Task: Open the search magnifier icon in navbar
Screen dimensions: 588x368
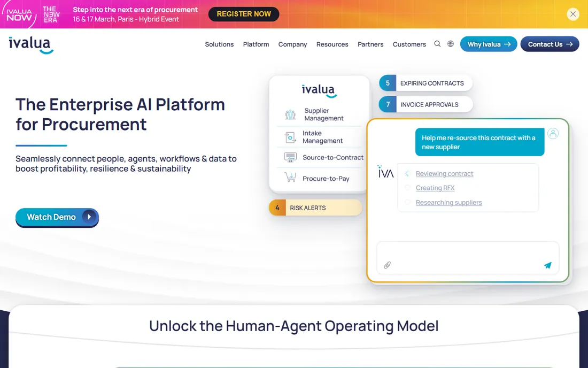Action: 437,44
